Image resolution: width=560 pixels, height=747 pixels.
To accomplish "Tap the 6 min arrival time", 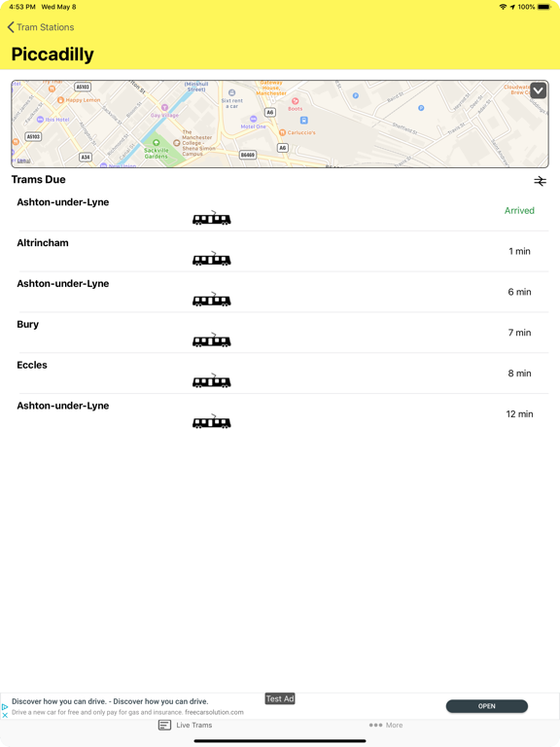I will (519, 292).
